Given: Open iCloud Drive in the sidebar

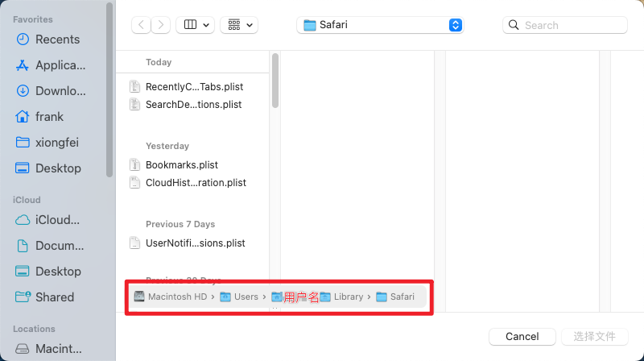Looking at the screenshot, I should coord(57,220).
